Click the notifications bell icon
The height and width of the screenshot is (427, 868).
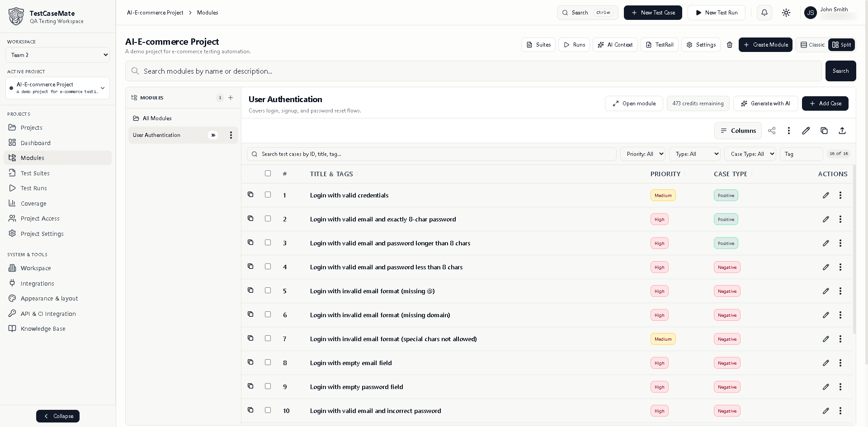[x=764, y=13]
